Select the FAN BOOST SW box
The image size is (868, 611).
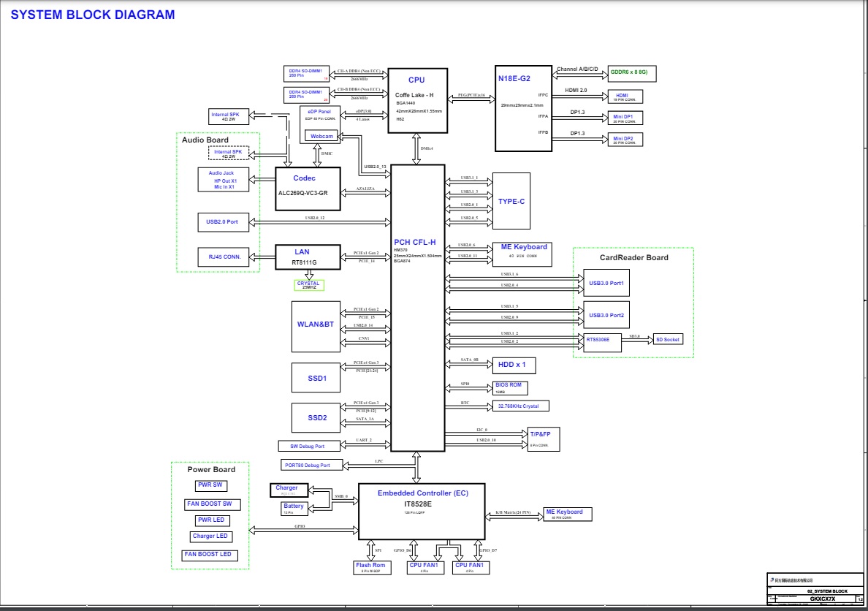tap(212, 504)
